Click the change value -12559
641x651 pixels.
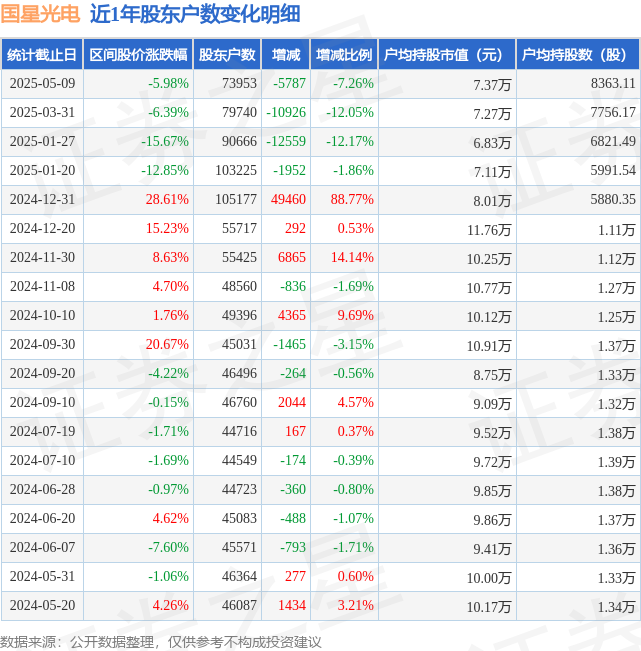click(286, 142)
